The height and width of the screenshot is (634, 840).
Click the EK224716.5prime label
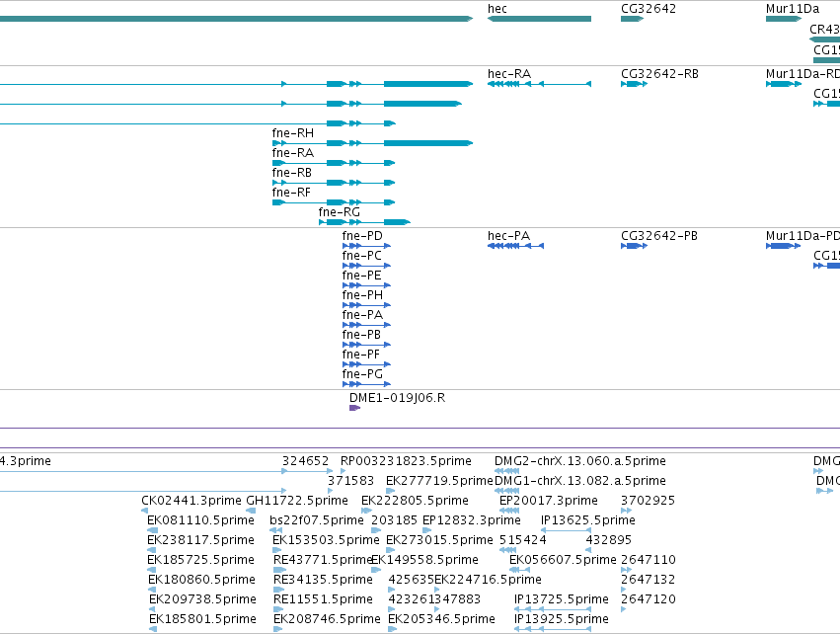pyautogui.click(x=488, y=580)
